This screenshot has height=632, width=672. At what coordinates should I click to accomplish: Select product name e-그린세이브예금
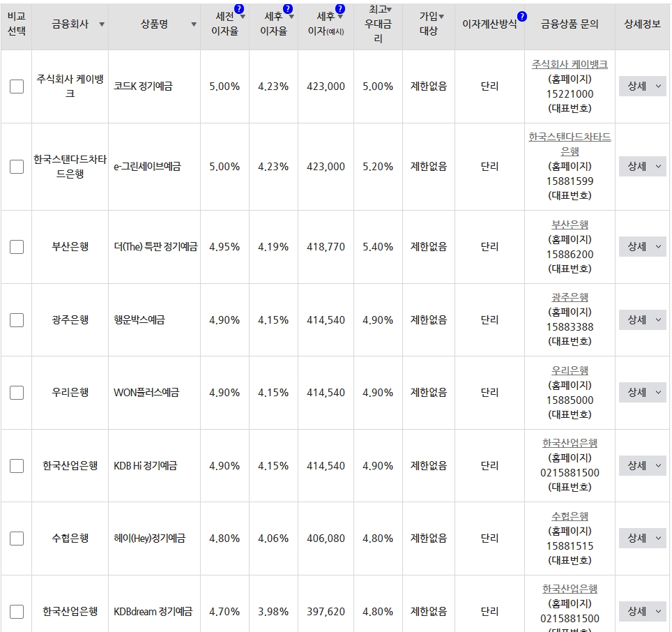pyautogui.click(x=147, y=166)
